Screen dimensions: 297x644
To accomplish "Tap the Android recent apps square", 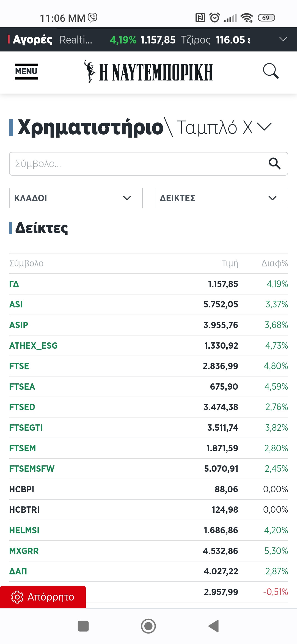I will 83,626.
